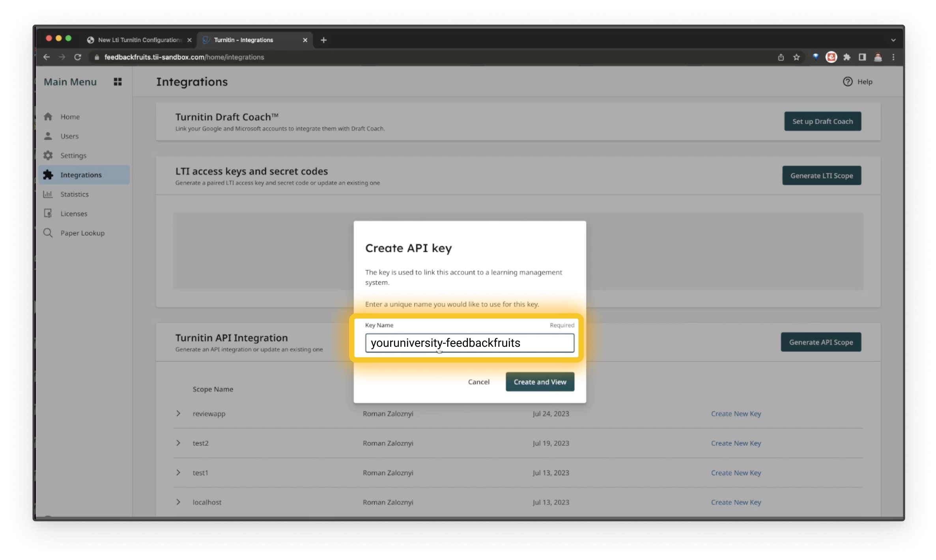
Task: Focus the Key Name input field
Action: pyautogui.click(x=469, y=343)
